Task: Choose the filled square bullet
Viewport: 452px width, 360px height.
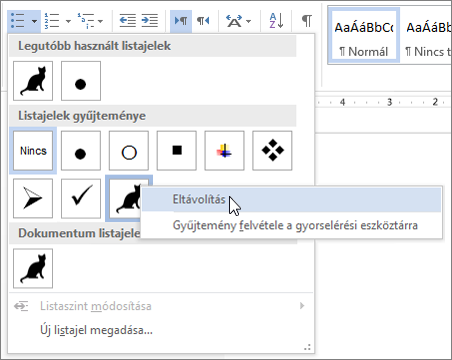Action: pos(177,151)
